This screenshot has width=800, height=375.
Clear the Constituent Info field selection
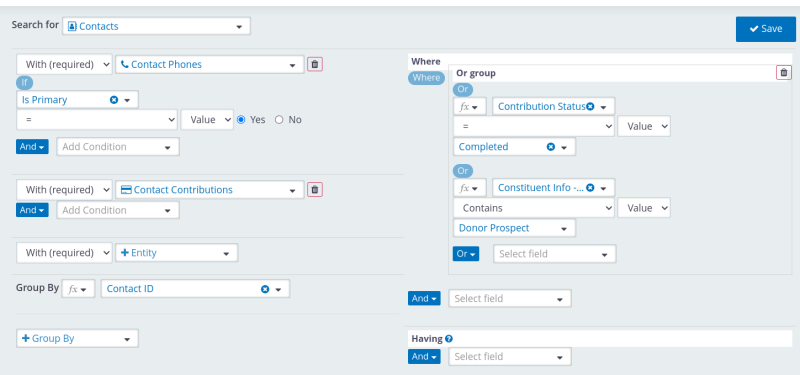pyautogui.click(x=590, y=188)
